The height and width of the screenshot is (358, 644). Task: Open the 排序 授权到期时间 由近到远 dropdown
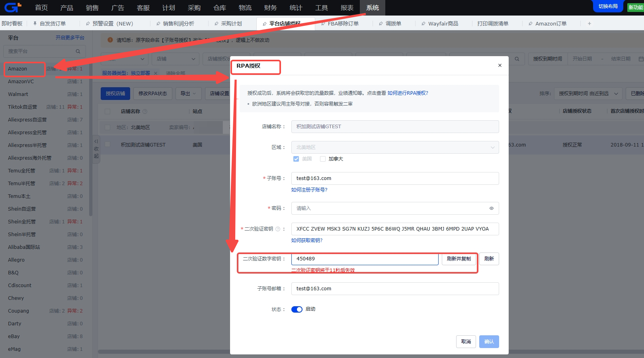(588, 94)
